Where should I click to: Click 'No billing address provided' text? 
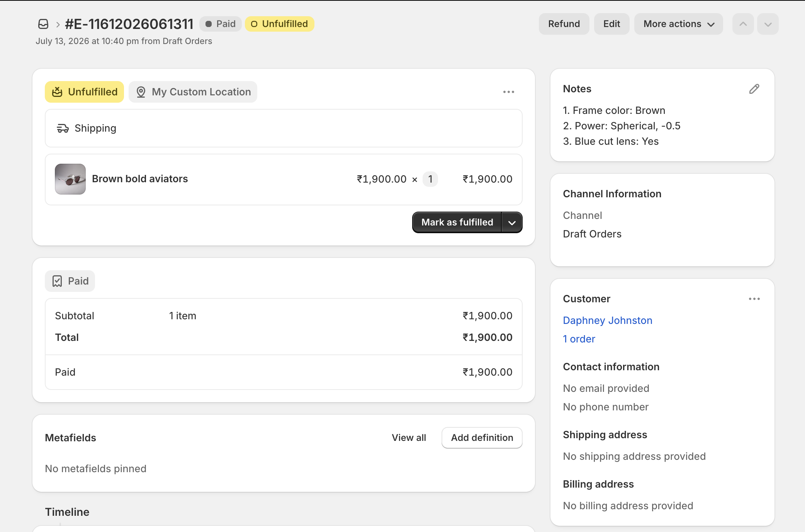628,506
